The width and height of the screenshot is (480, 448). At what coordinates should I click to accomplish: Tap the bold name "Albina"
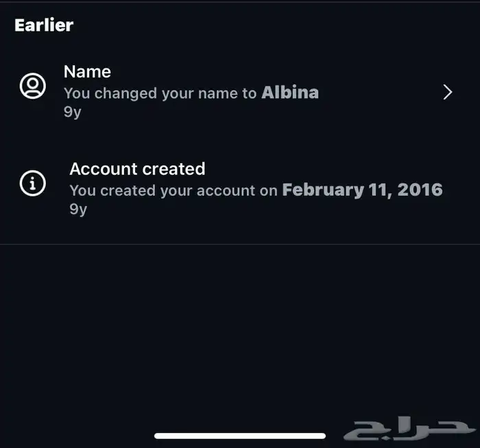tap(290, 92)
